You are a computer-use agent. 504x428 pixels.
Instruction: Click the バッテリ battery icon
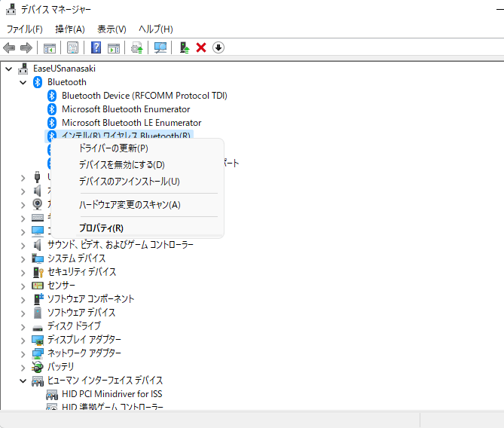point(37,367)
